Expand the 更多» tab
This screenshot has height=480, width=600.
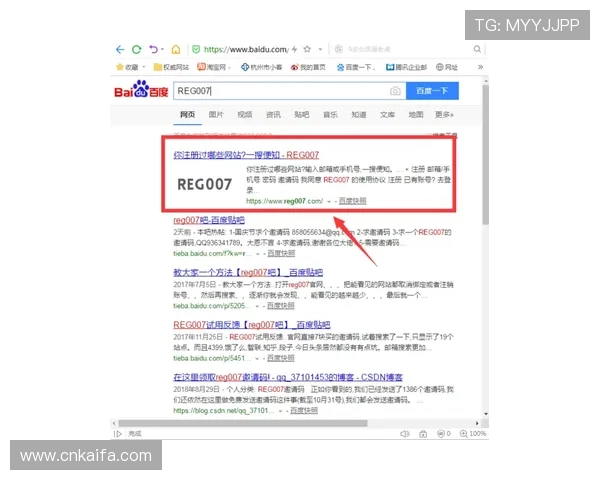pos(444,114)
